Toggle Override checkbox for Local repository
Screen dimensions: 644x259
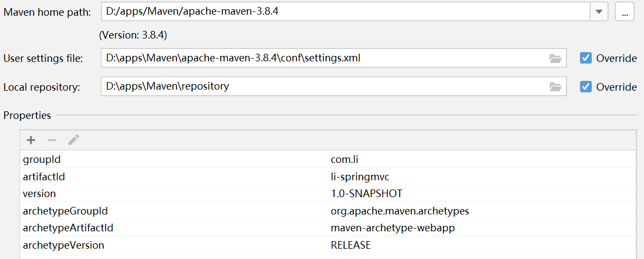(x=586, y=87)
